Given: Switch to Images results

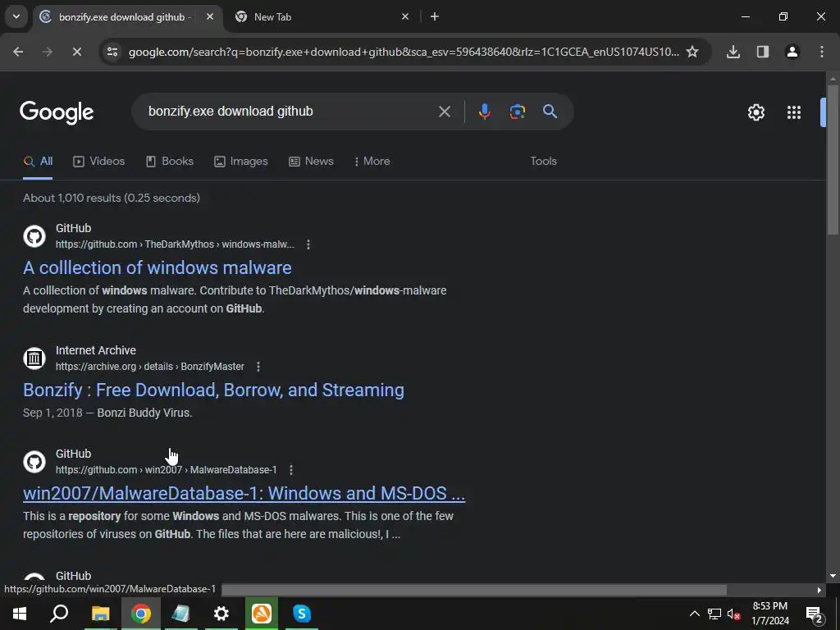Looking at the screenshot, I should coord(241,162).
